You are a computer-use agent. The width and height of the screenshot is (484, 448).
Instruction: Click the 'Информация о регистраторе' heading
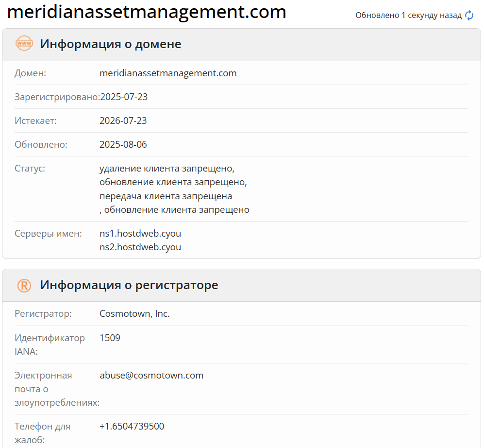click(x=129, y=285)
